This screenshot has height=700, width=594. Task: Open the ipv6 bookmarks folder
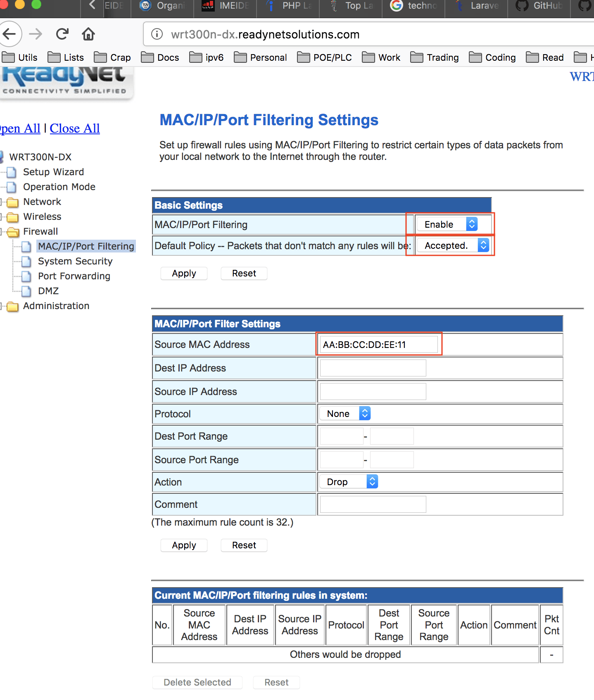click(x=207, y=57)
